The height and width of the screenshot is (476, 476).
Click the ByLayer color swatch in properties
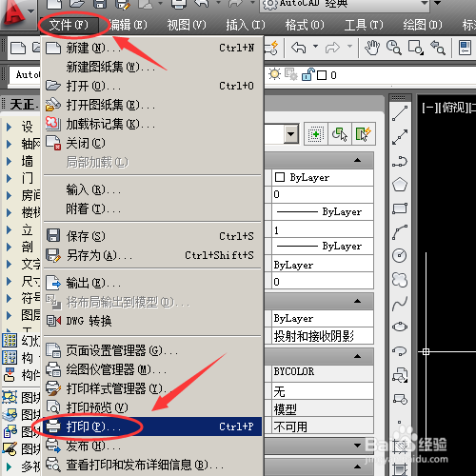(x=280, y=177)
